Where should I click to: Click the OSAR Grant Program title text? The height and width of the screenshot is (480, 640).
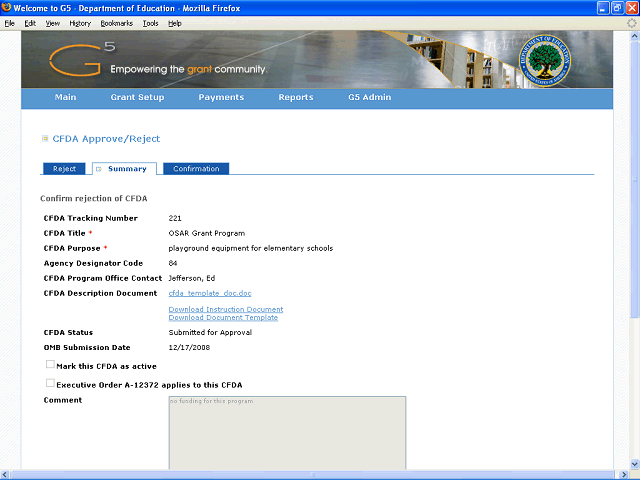pos(207,233)
